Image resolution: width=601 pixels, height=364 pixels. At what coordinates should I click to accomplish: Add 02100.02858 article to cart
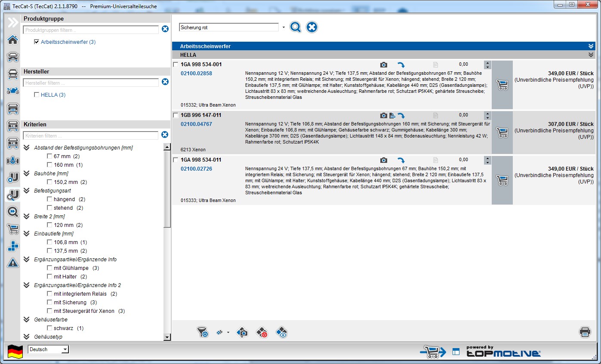click(x=502, y=85)
